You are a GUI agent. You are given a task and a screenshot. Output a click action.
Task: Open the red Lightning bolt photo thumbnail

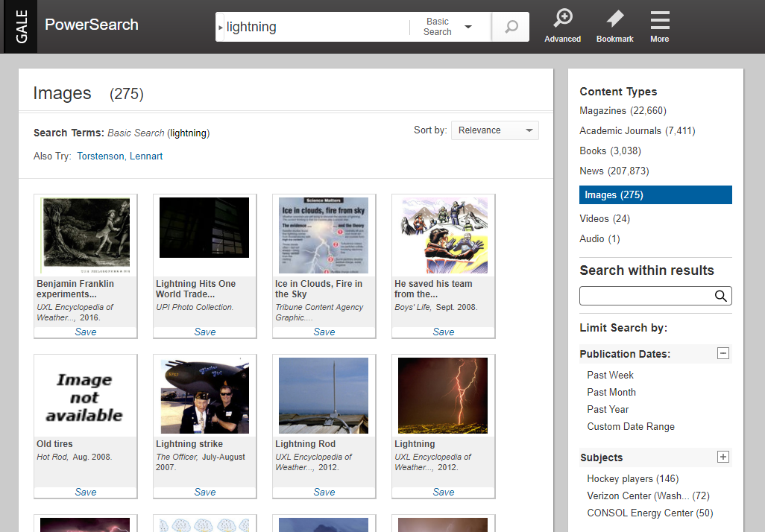pyautogui.click(x=443, y=396)
